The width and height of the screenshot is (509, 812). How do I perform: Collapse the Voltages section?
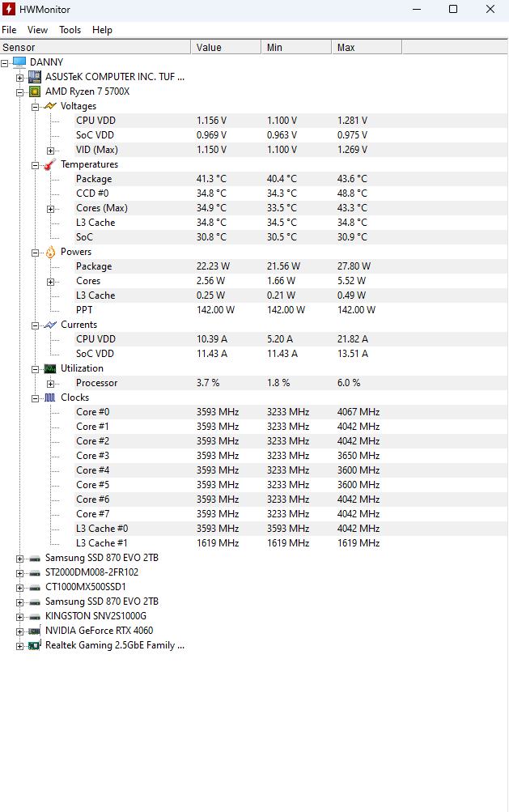36,107
